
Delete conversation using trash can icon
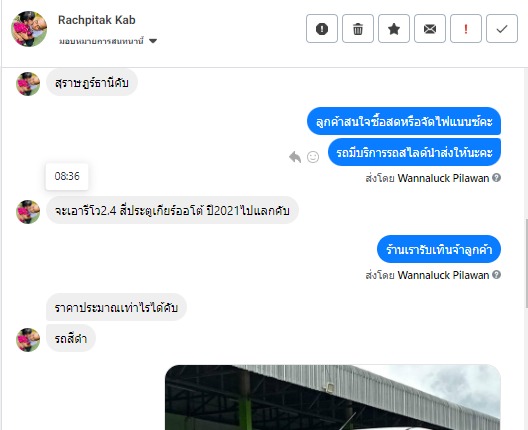coord(358,29)
